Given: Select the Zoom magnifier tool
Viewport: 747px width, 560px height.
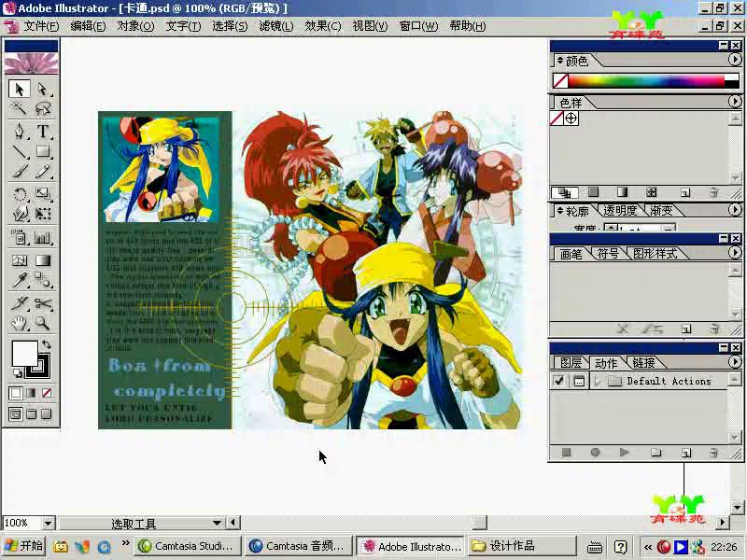Looking at the screenshot, I should [x=42, y=323].
